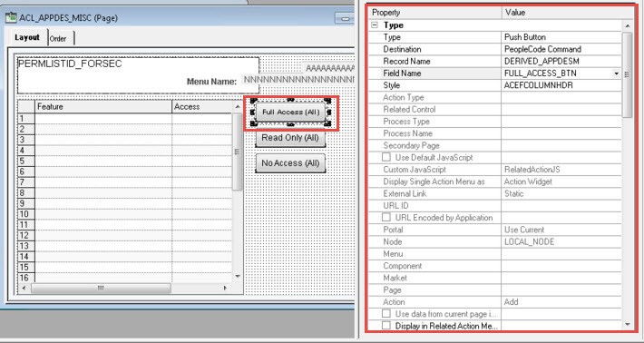This screenshot has height=343, width=644.
Task: Toggle URL Encoded by Application checkbox
Action: tap(386, 217)
